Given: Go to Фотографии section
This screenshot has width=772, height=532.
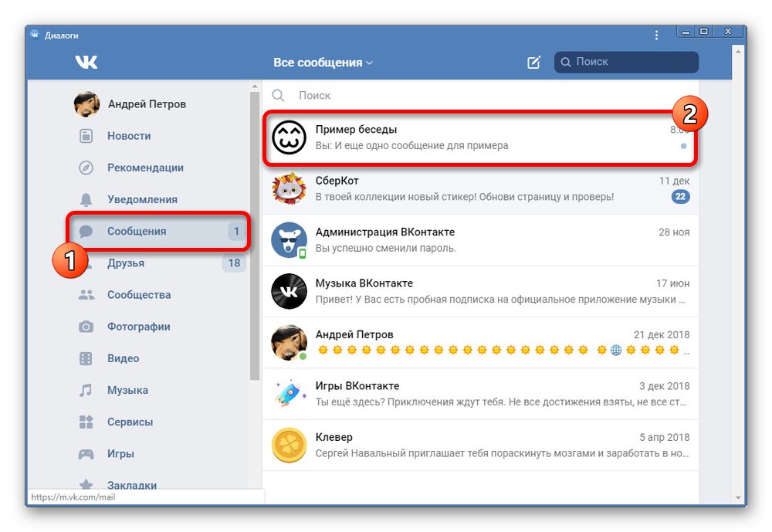Looking at the screenshot, I should coord(139,327).
